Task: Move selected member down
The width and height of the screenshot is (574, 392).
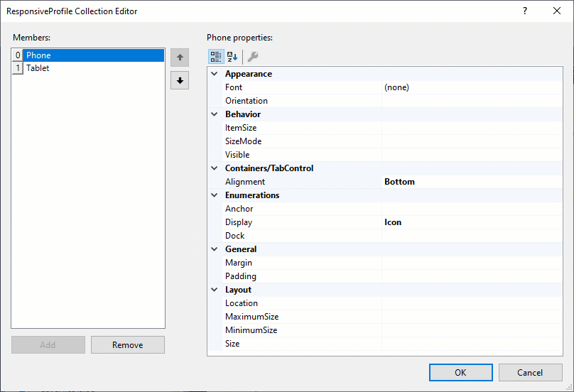Action: pyautogui.click(x=180, y=80)
